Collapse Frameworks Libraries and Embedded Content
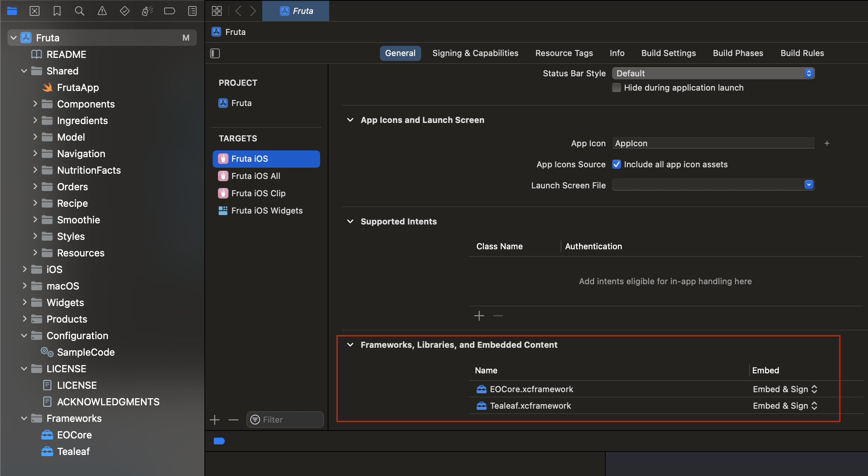 click(350, 344)
